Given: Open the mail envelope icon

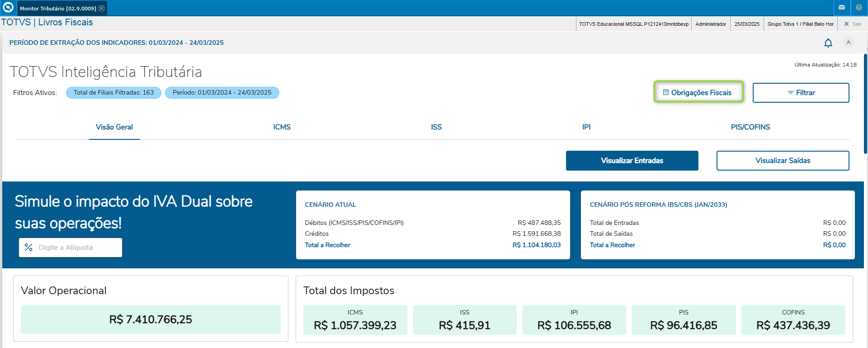Looking at the screenshot, I should [842, 7].
